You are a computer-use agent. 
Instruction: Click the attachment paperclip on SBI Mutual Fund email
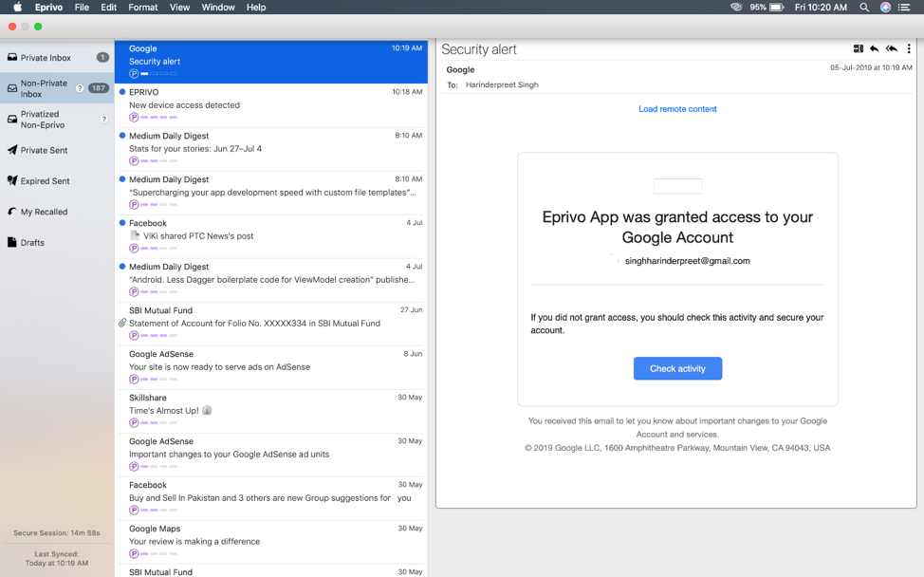122,323
